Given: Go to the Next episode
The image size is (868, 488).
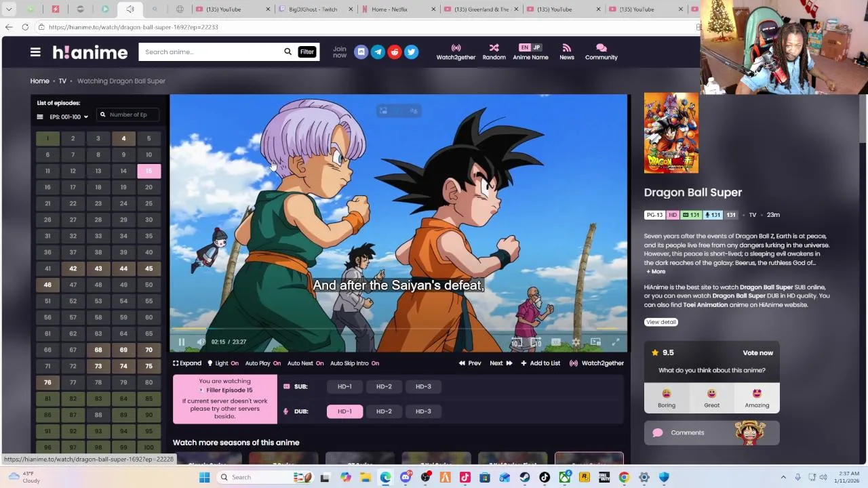Looking at the screenshot, I should coord(501,363).
